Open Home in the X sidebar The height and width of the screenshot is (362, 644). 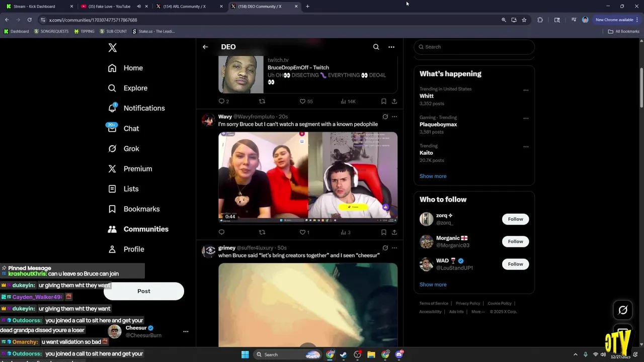click(x=125, y=68)
